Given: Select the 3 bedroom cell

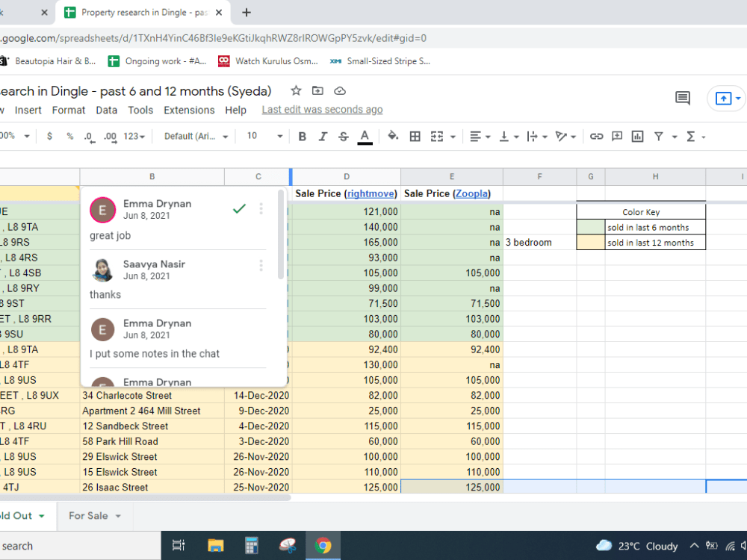Looking at the screenshot, I should point(540,243).
